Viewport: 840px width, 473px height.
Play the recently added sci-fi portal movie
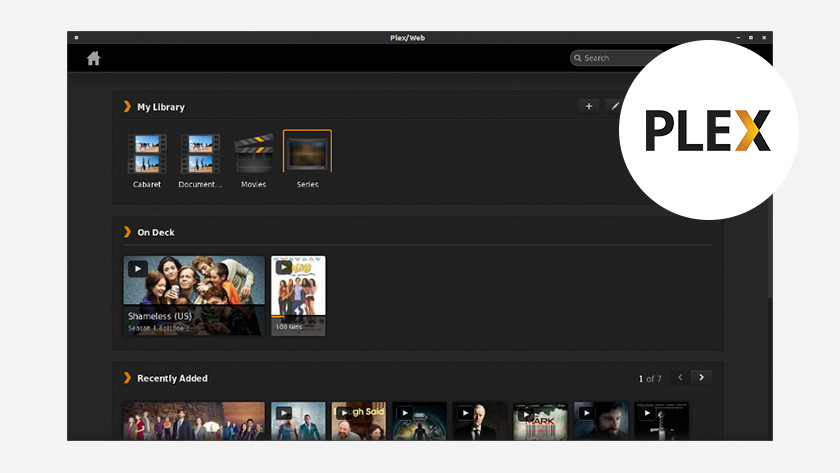[x=405, y=413]
